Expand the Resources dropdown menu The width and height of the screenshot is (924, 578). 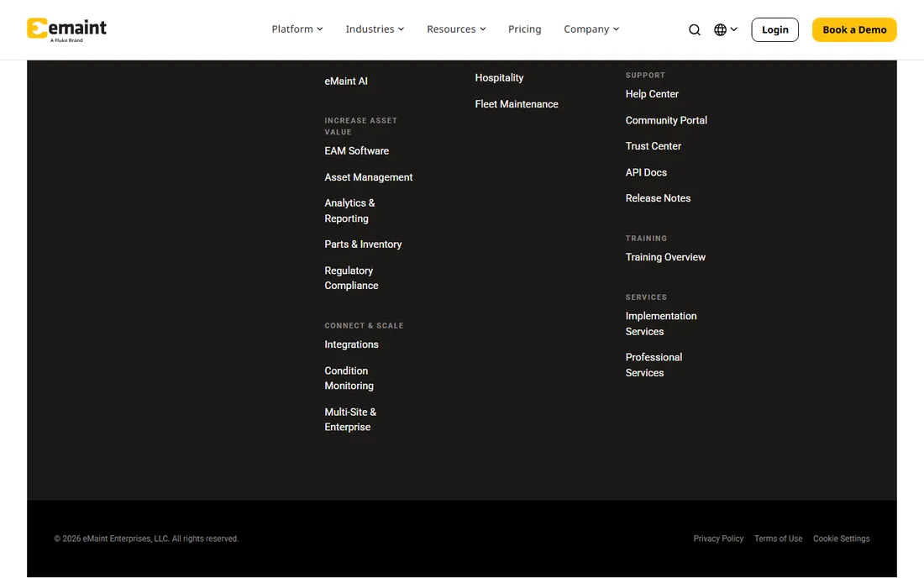(x=456, y=29)
